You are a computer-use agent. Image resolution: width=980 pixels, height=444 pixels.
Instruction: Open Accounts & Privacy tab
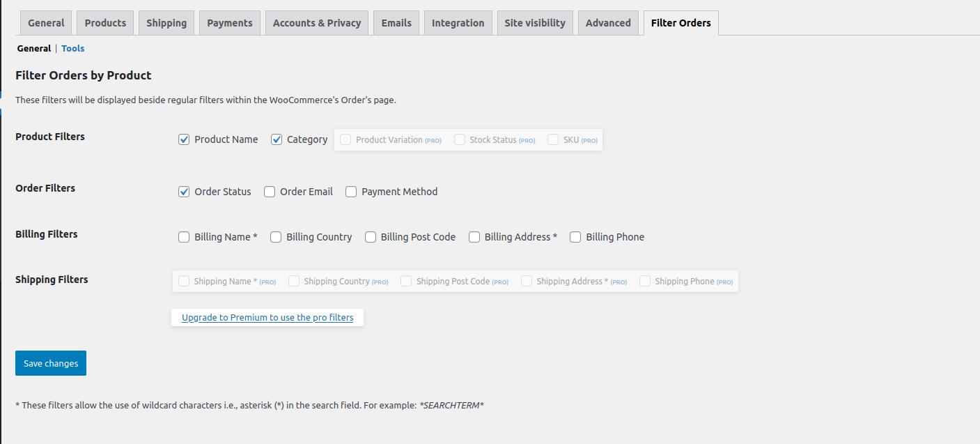coord(317,23)
